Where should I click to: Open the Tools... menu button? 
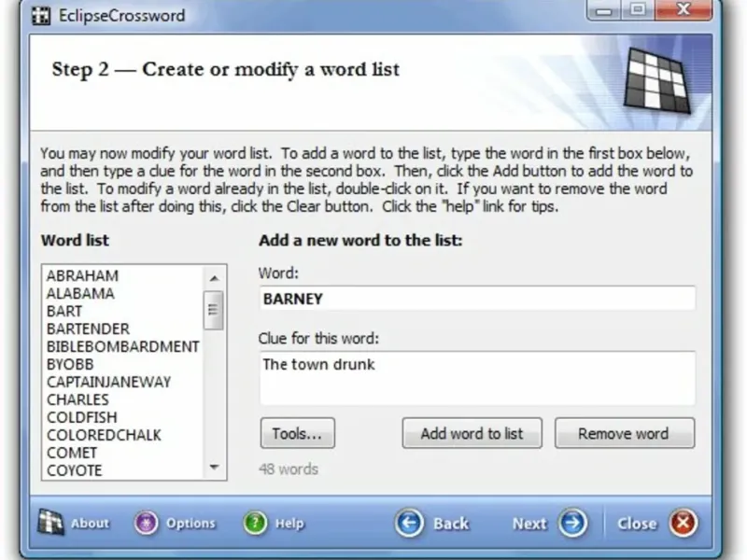point(298,433)
